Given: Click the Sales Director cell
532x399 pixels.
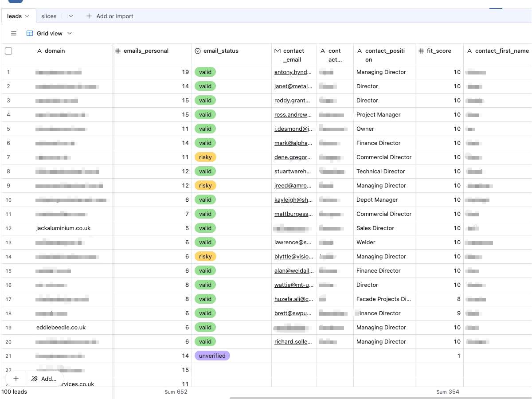Looking at the screenshot, I should click(x=384, y=228).
